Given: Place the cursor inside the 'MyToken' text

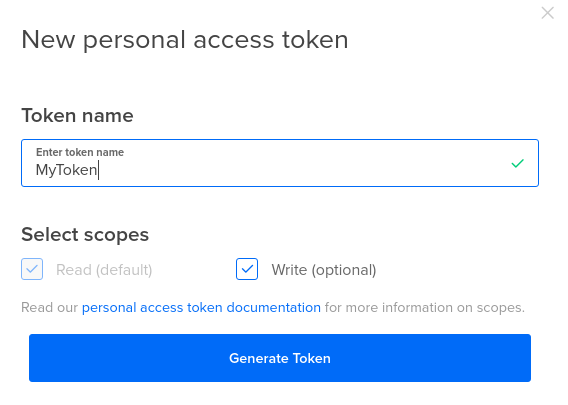Looking at the screenshot, I should [x=67, y=170].
